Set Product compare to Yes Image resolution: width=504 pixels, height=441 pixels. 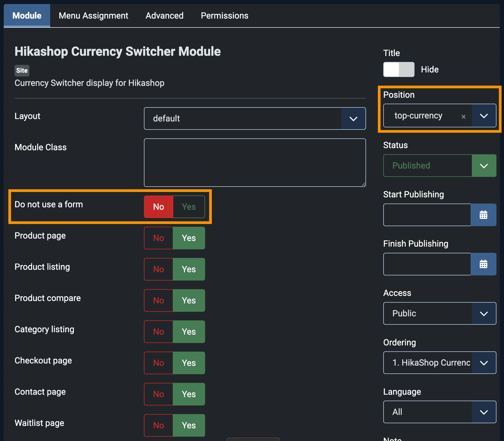[189, 300]
